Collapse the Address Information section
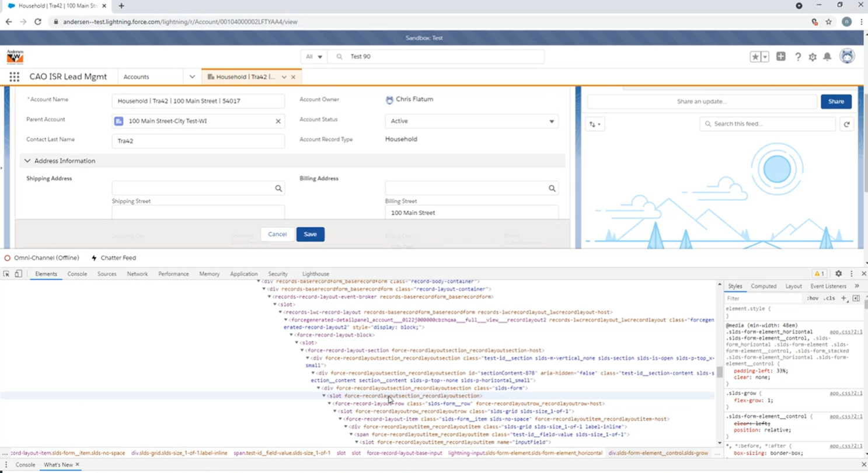The image size is (868, 473). (x=27, y=161)
